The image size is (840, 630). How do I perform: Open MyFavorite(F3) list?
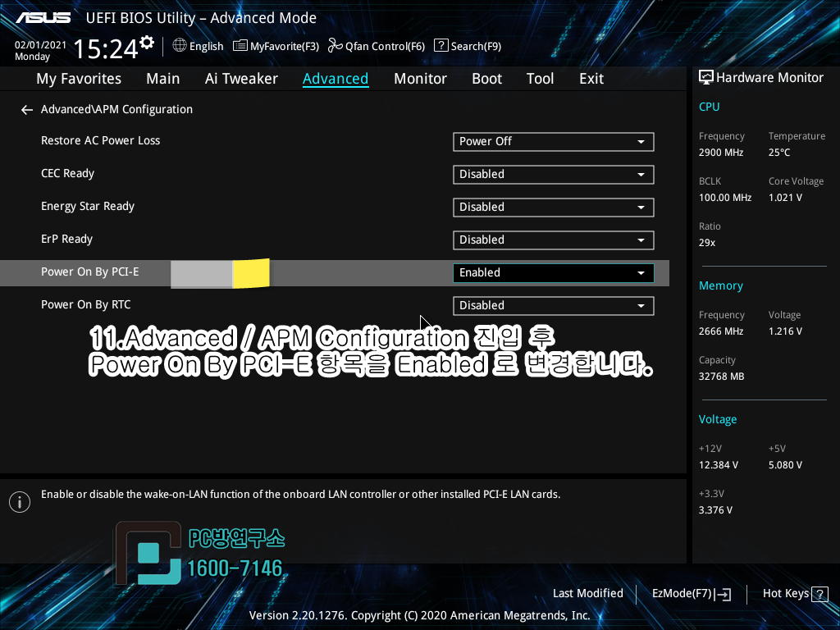[276, 46]
